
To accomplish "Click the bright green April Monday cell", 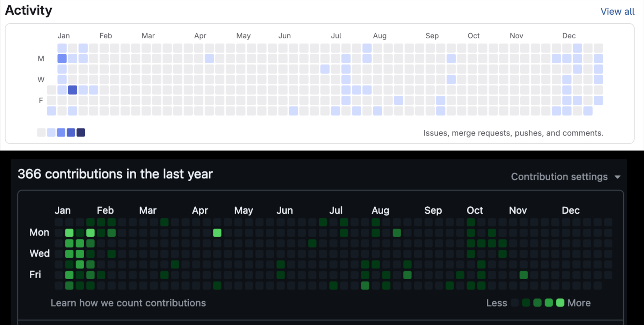I will (x=217, y=233).
